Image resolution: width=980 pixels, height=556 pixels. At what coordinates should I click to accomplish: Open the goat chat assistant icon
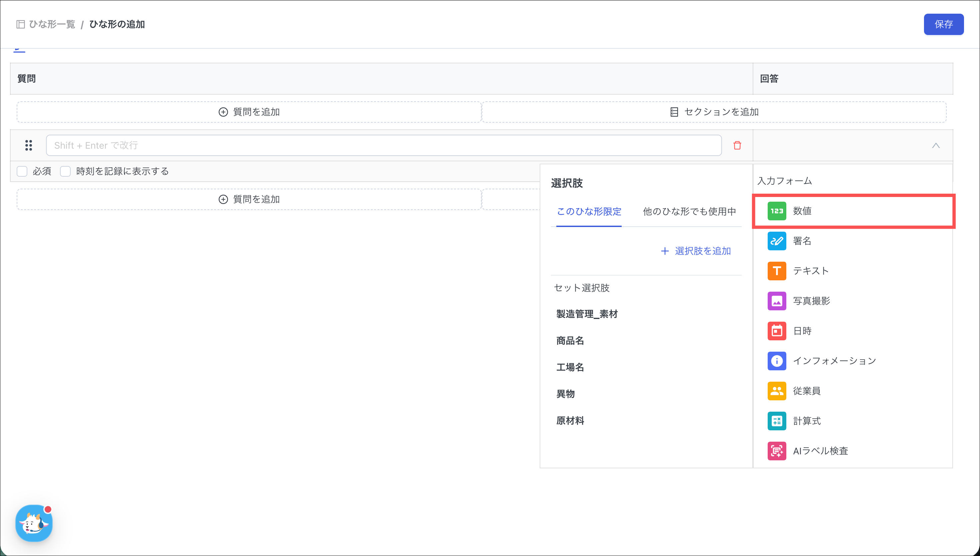click(x=34, y=523)
